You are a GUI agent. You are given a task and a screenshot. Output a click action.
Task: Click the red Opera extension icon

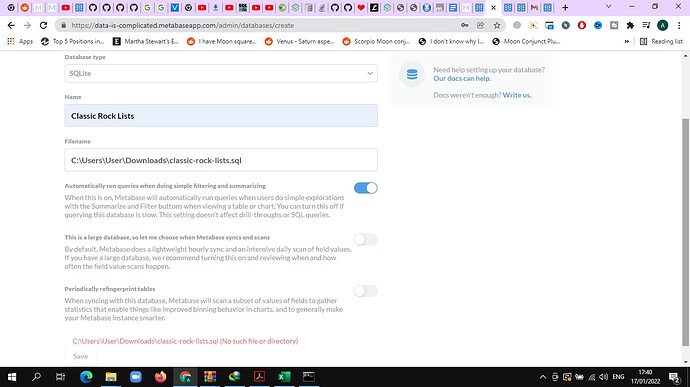[582, 26]
